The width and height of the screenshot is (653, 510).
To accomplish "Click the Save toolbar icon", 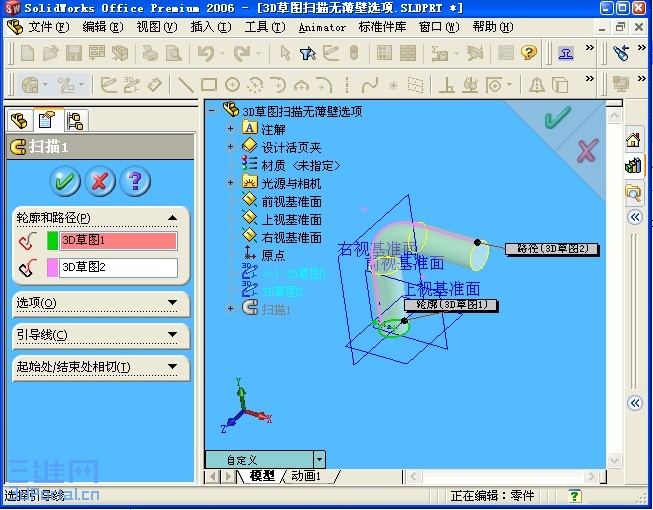I will coord(74,53).
